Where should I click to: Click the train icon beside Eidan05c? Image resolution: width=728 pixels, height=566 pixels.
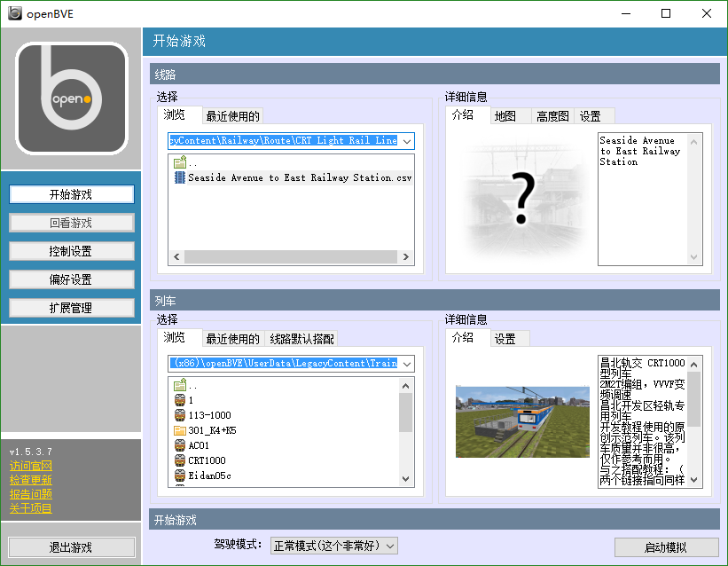[x=180, y=476]
